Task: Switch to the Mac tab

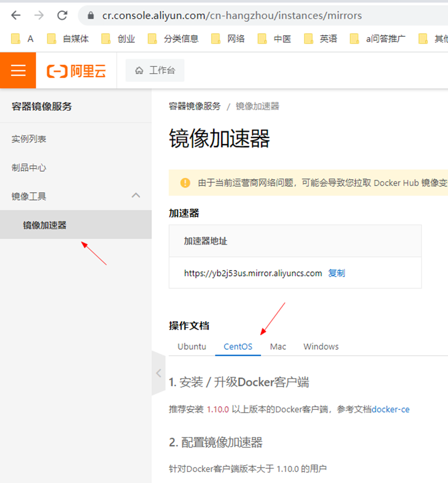Action: pos(278,347)
